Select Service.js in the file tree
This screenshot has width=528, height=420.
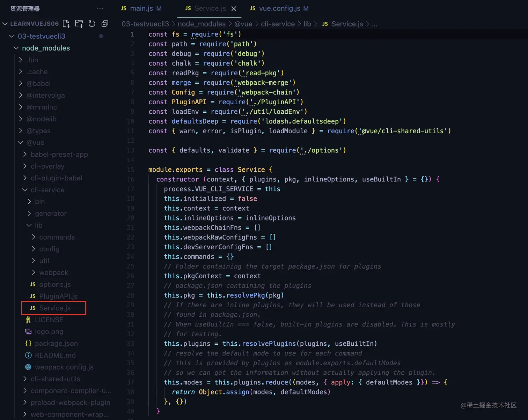click(x=55, y=308)
